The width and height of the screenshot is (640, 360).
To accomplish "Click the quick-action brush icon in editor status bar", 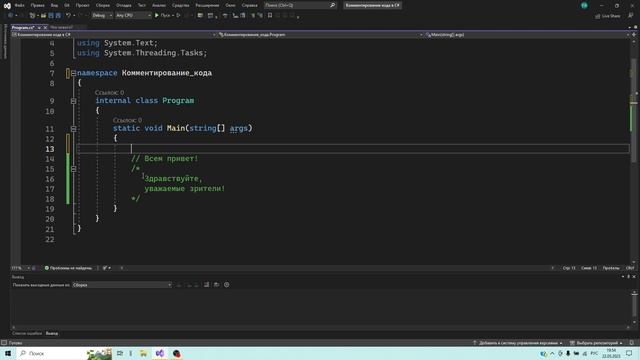I will [x=105, y=268].
